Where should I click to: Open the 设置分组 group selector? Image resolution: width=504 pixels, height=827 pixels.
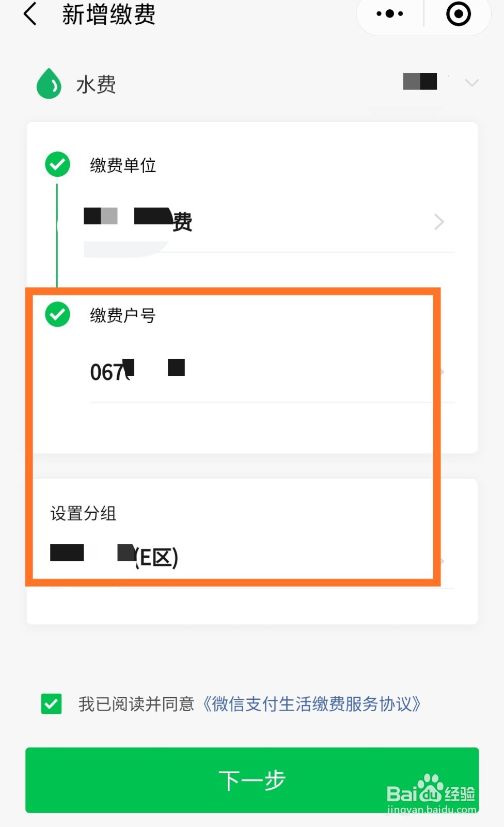(83, 513)
